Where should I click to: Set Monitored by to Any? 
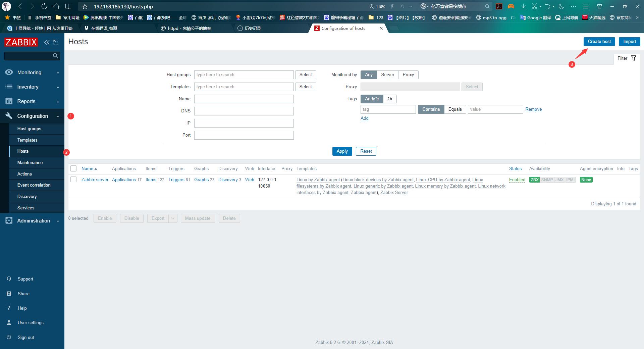click(x=369, y=75)
